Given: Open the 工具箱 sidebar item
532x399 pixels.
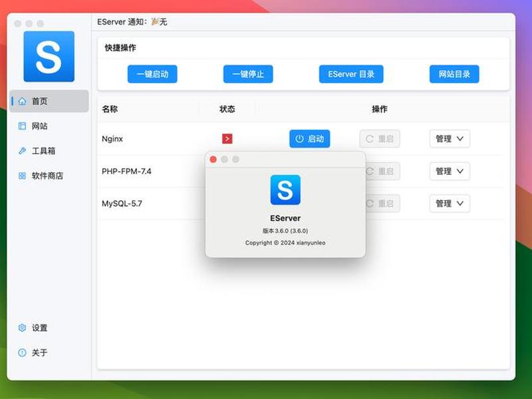Looking at the screenshot, I should [x=49, y=151].
